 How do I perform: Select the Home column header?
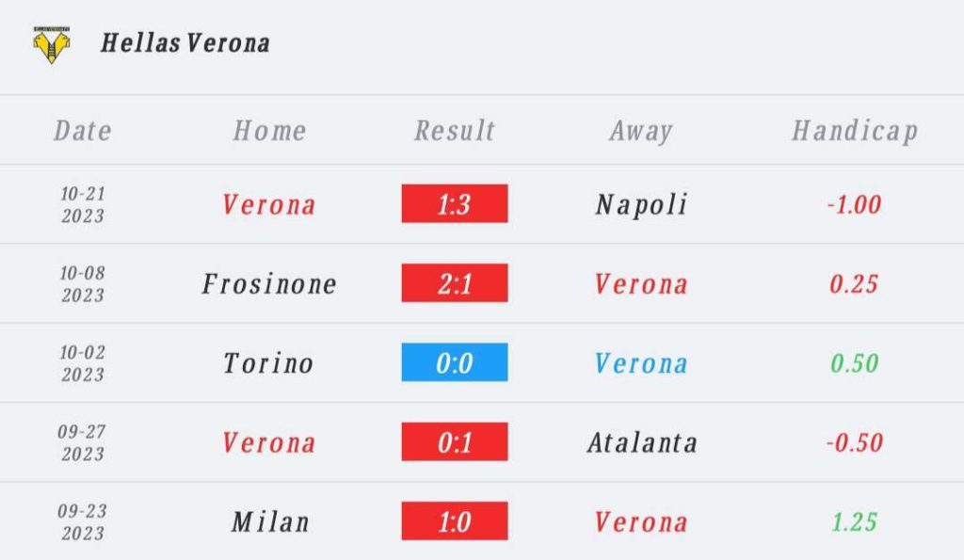click(269, 130)
